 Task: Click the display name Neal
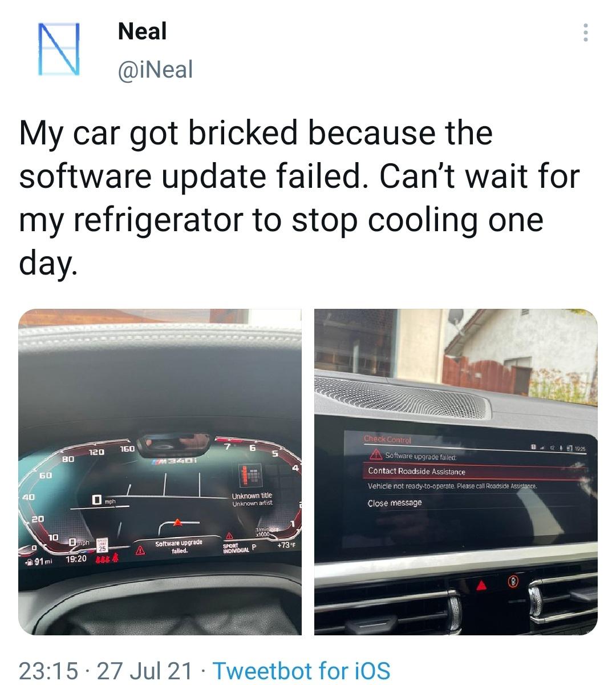pos(142,31)
